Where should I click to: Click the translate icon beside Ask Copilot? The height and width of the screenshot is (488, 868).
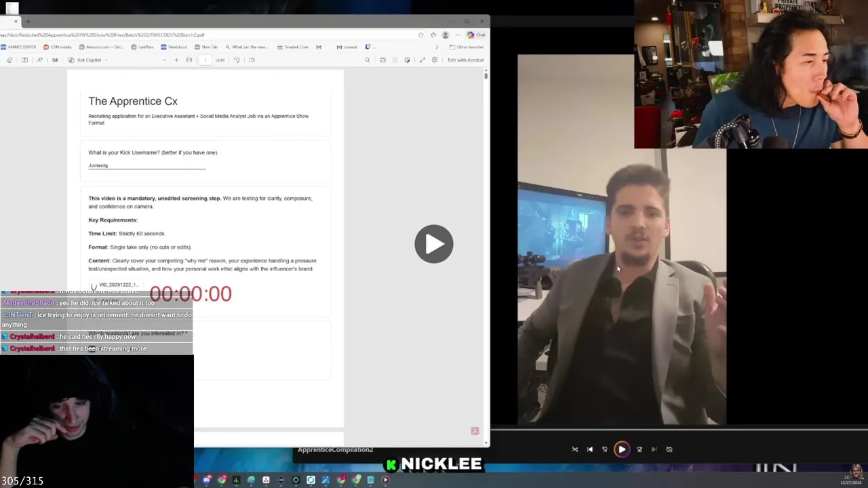coord(55,60)
